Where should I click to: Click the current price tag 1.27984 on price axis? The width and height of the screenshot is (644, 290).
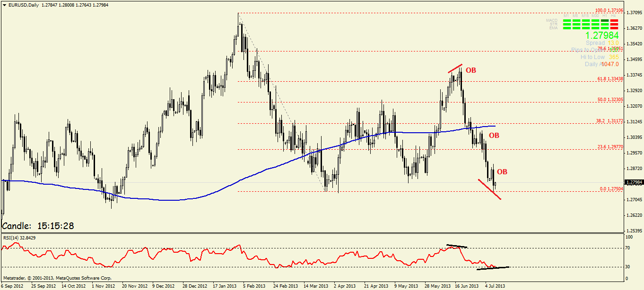(634, 182)
